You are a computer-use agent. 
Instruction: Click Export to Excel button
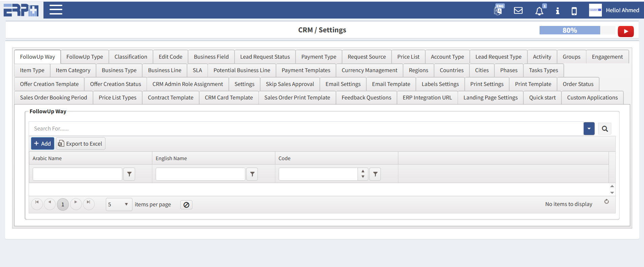point(81,144)
